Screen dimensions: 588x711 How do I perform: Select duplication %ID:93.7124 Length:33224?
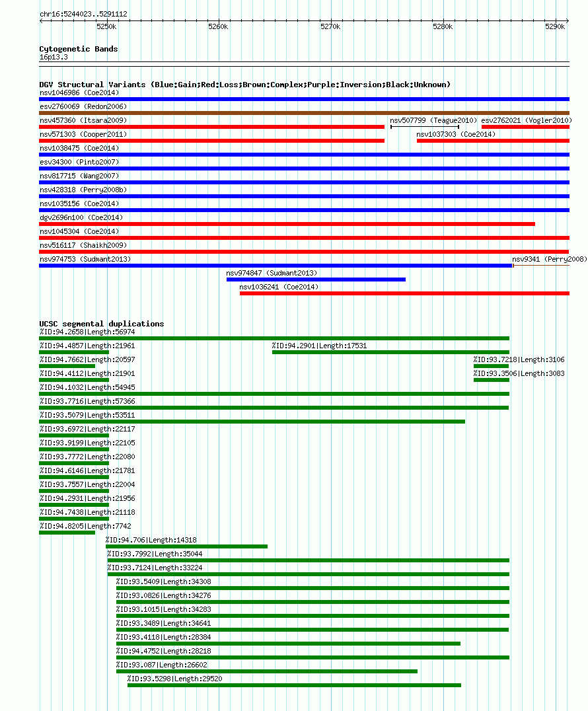point(155,568)
